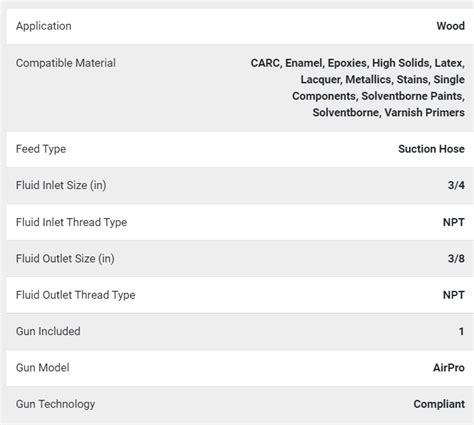
Task: Click the Gun Model label
Action: [43, 368]
